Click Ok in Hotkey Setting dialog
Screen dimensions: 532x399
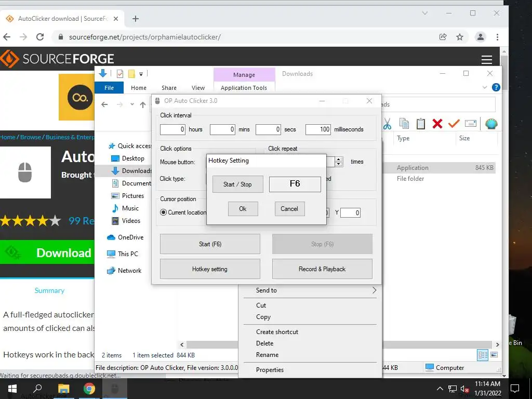[243, 209]
